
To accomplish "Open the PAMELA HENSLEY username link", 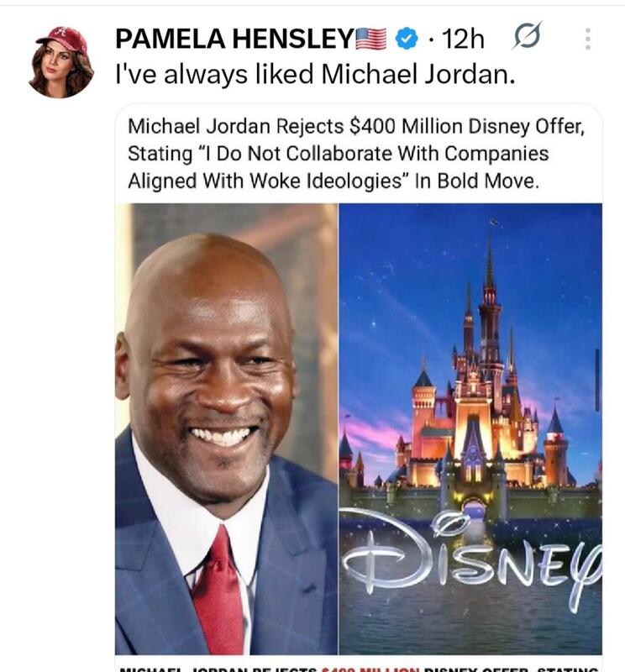I will tap(234, 39).
